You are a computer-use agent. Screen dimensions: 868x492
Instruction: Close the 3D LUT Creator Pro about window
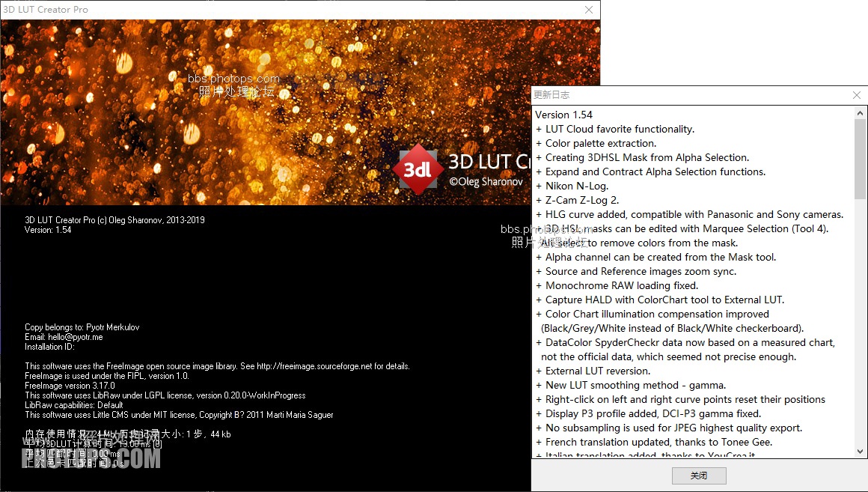pyautogui.click(x=589, y=10)
